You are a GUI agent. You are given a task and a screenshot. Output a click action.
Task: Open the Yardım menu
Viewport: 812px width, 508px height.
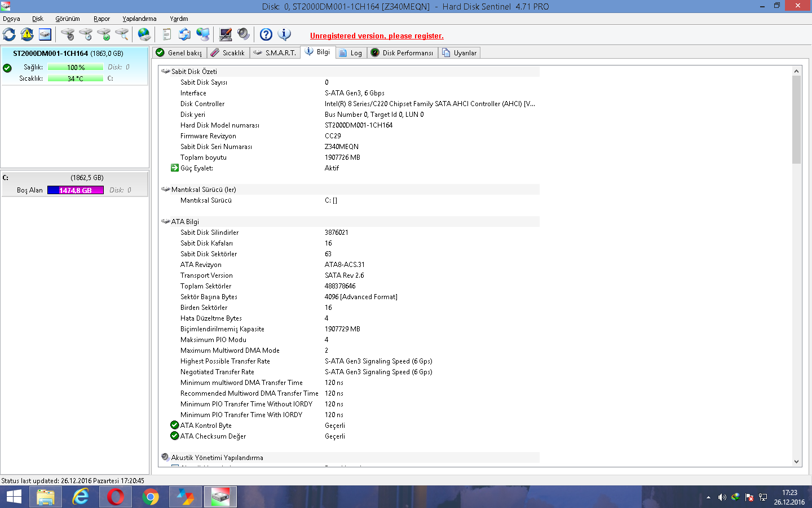[x=179, y=19]
